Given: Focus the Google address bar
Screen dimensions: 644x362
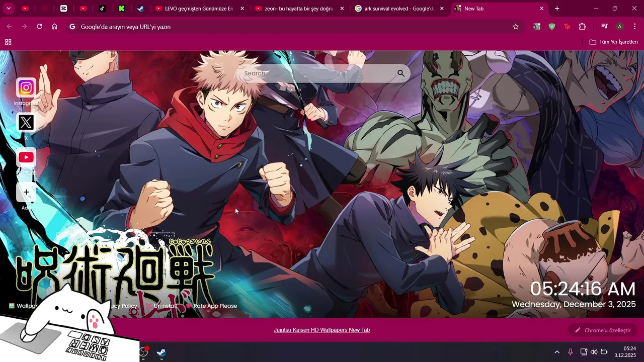Looking at the screenshot, I should click(x=294, y=27).
